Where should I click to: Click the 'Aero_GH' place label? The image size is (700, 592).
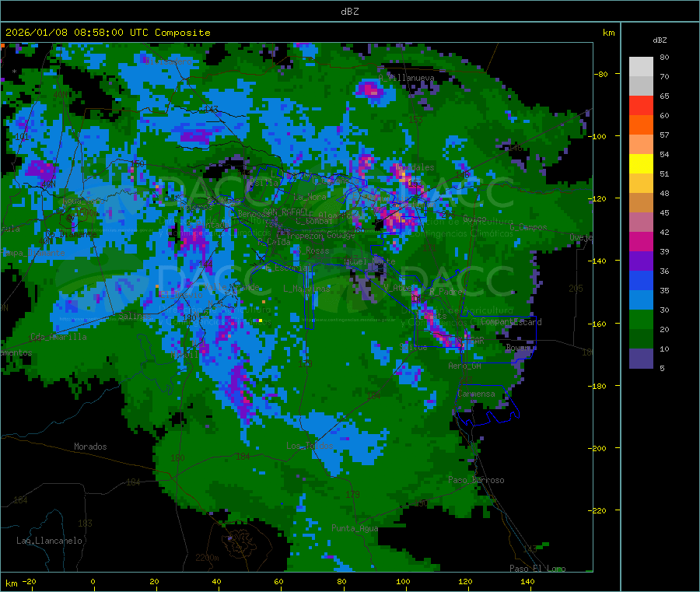(464, 366)
